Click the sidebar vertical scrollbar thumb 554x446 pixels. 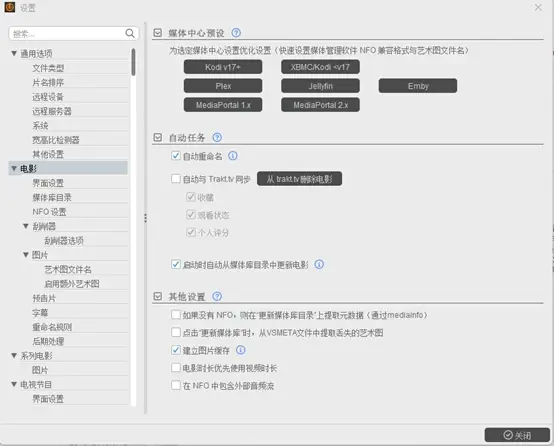tap(133, 62)
